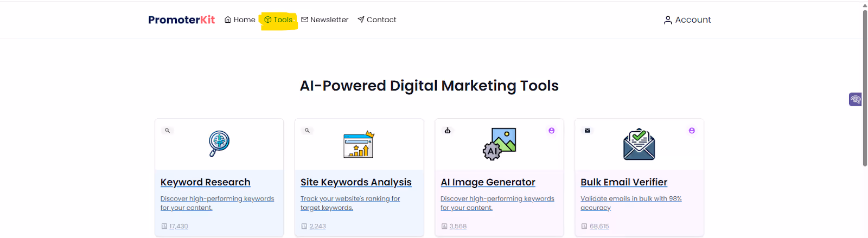This screenshot has width=868, height=238.
Task: Click the Site Keywords Analysis chart illustration
Action: click(359, 144)
